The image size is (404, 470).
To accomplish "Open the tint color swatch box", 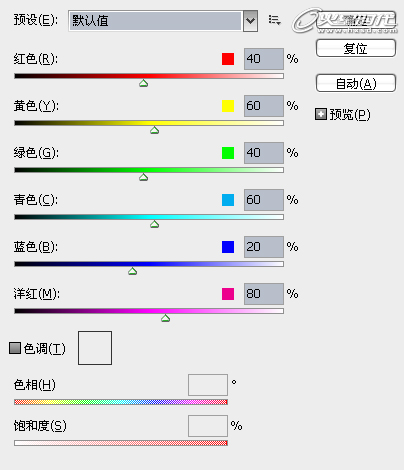I will pyautogui.click(x=95, y=348).
